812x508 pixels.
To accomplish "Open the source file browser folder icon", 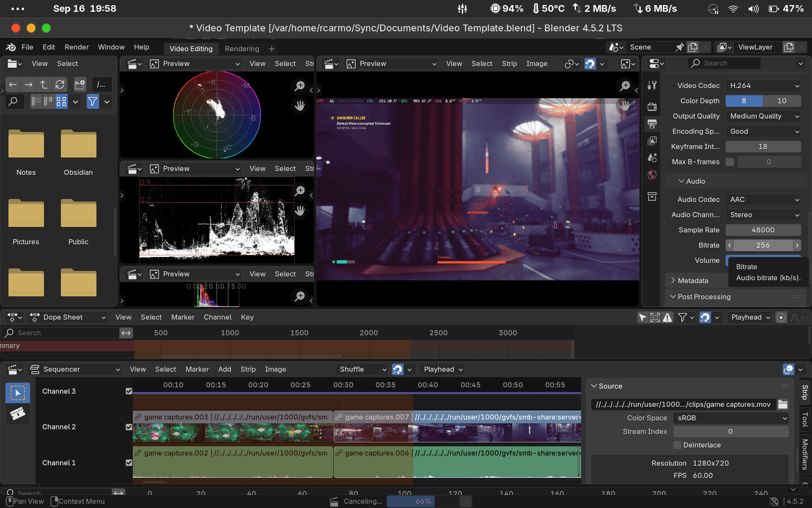I will 783,404.
